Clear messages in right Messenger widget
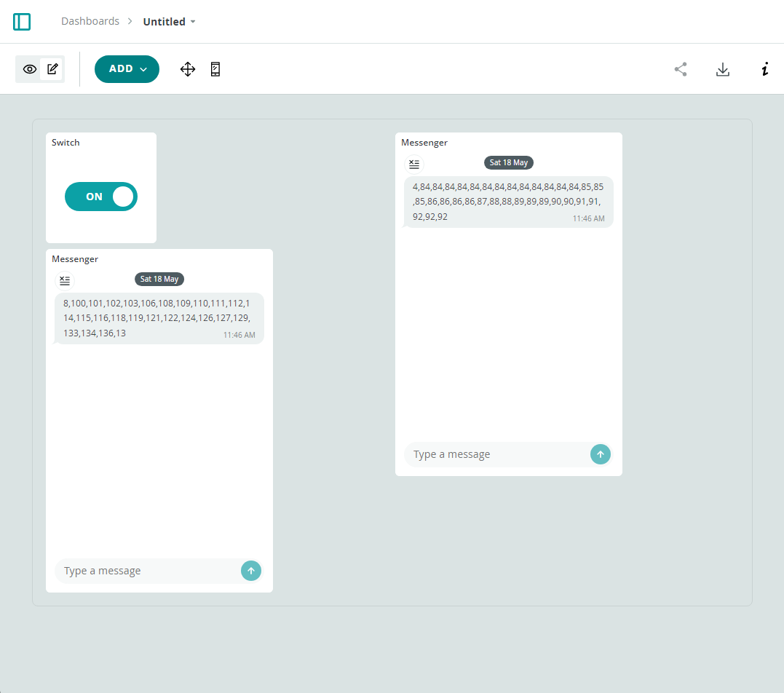Screen dimensions: 784x693 (414, 164)
